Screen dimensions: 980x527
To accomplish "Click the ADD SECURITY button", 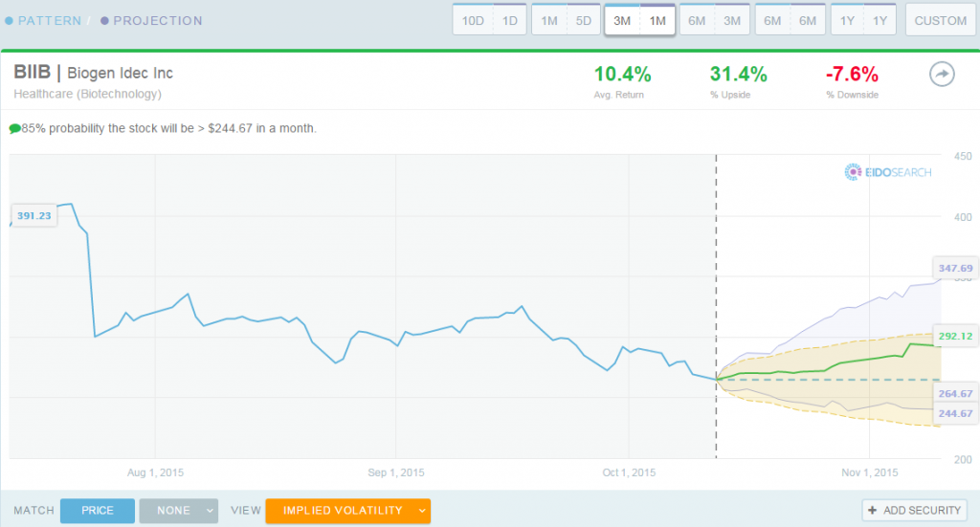I will [x=914, y=510].
